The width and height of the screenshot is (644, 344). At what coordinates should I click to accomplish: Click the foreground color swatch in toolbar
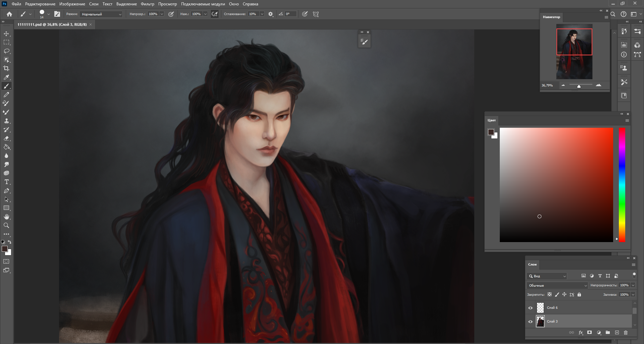pyautogui.click(x=5, y=249)
